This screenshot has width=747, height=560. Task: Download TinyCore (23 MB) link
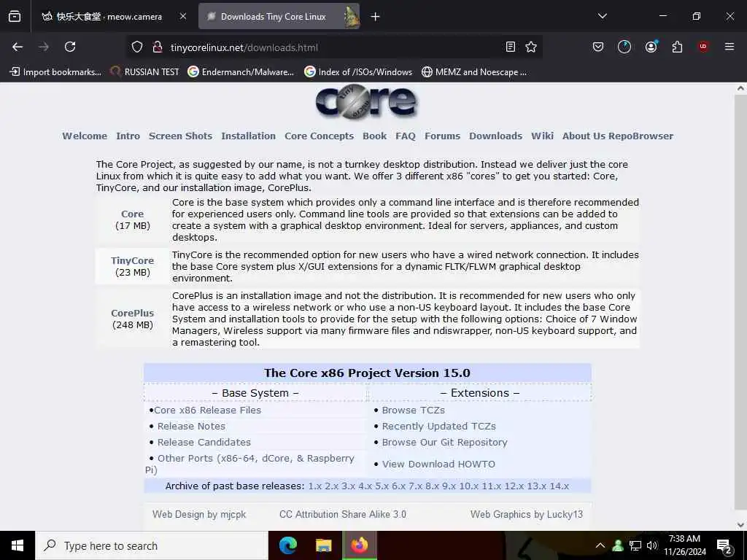coord(133,261)
